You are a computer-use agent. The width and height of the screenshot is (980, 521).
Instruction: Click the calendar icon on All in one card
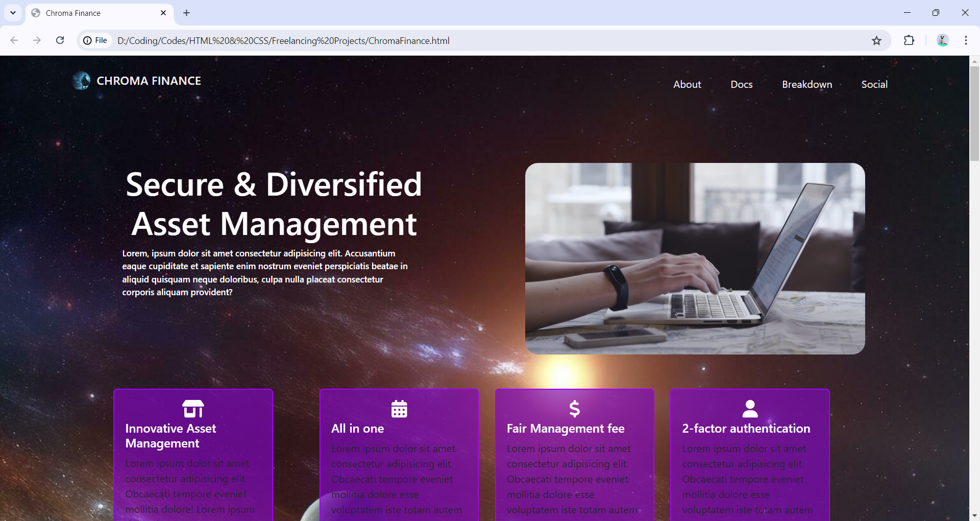click(x=399, y=409)
